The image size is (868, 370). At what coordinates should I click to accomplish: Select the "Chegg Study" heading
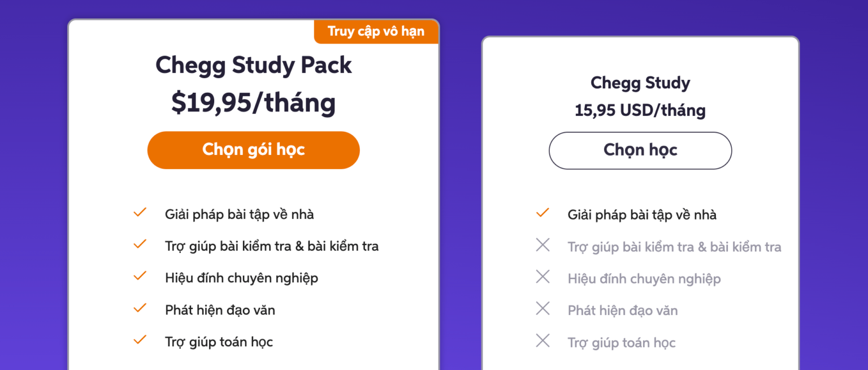pos(640,83)
